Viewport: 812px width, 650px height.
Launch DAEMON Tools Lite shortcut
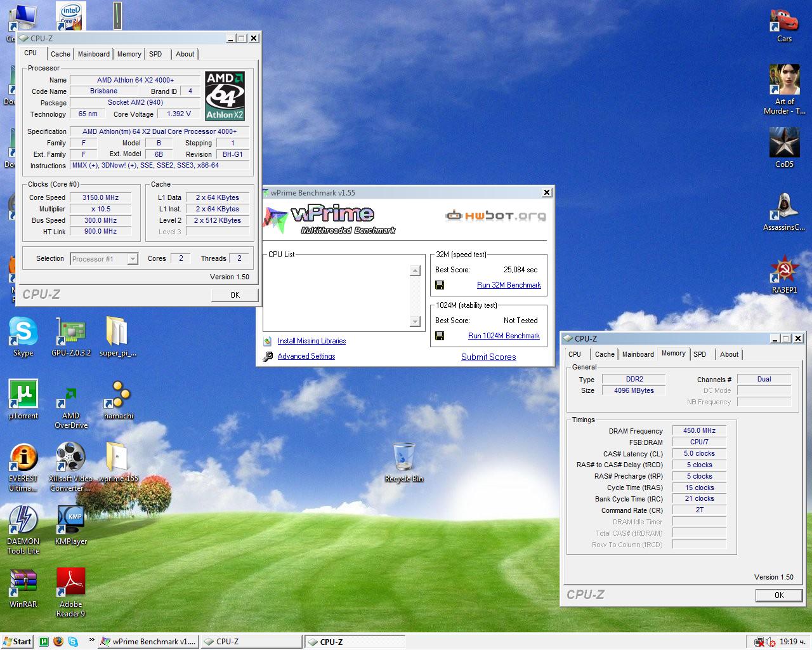(23, 529)
